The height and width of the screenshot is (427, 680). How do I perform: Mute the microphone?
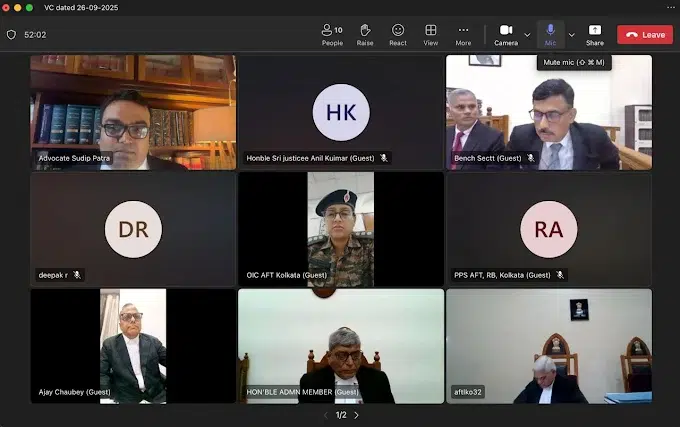[550, 34]
